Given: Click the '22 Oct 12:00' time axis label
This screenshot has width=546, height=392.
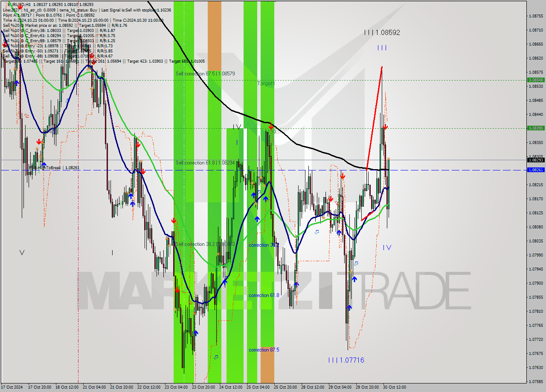Looking at the screenshot, I should point(149,387).
